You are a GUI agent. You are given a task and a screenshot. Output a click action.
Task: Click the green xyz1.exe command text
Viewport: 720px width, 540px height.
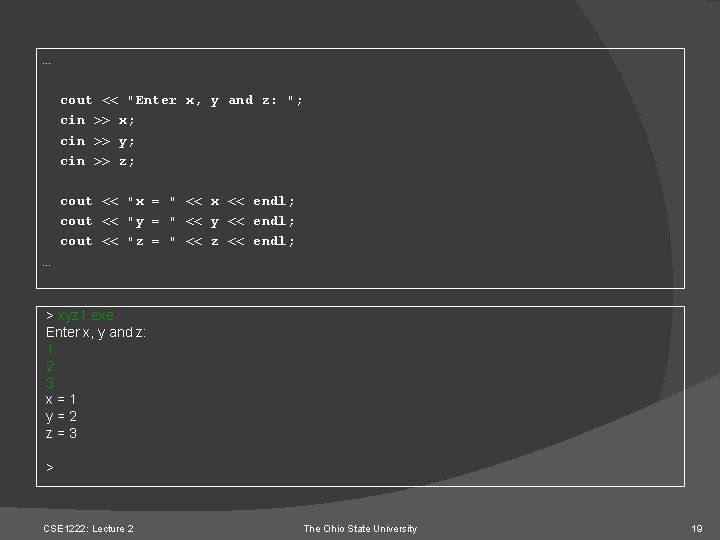point(85,315)
